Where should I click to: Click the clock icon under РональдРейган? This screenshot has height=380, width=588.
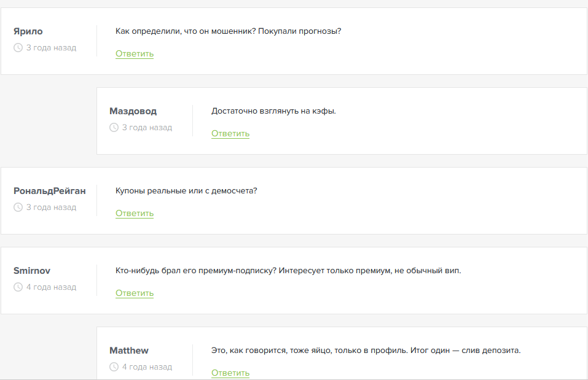click(18, 207)
